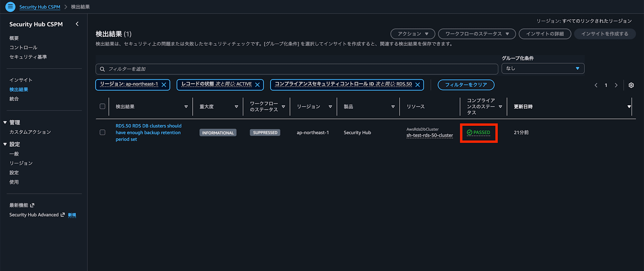Open 一般 settings in sidebar
The height and width of the screenshot is (271, 644).
tap(14, 154)
